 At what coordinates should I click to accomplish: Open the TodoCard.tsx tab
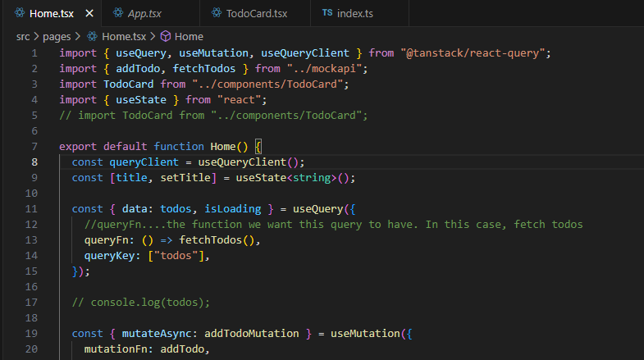(255, 14)
